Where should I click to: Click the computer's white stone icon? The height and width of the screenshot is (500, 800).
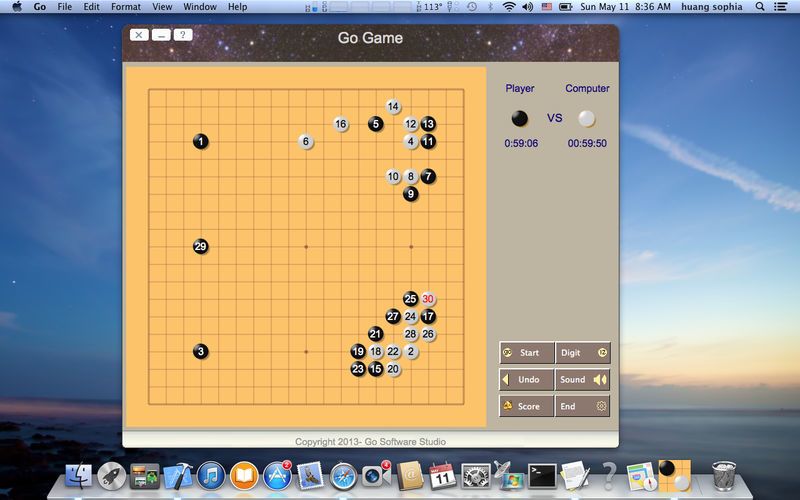tap(587, 118)
